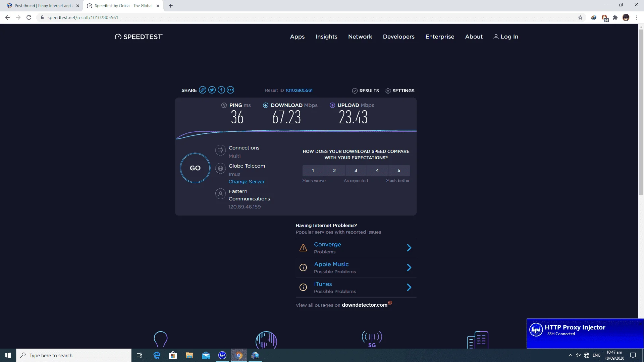The width and height of the screenshot is (644, 362).
Task: Close the Speedtest by Ookla tab
Action: [158, 6]
